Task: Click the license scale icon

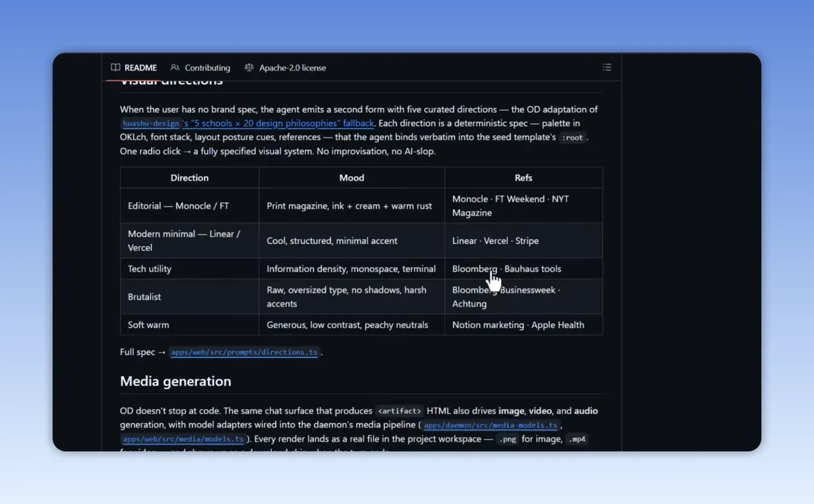Action: pyautogui.click(x=249, y=68)
